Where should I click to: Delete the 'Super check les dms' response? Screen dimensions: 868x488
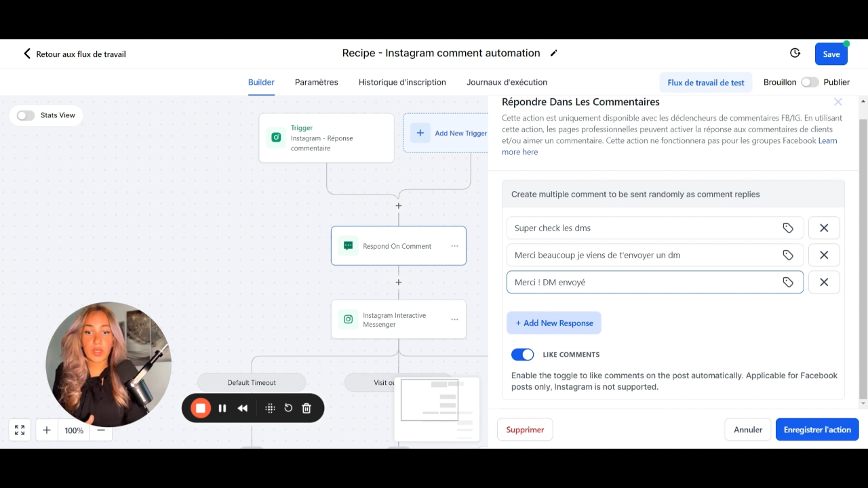tap(824, 228)
